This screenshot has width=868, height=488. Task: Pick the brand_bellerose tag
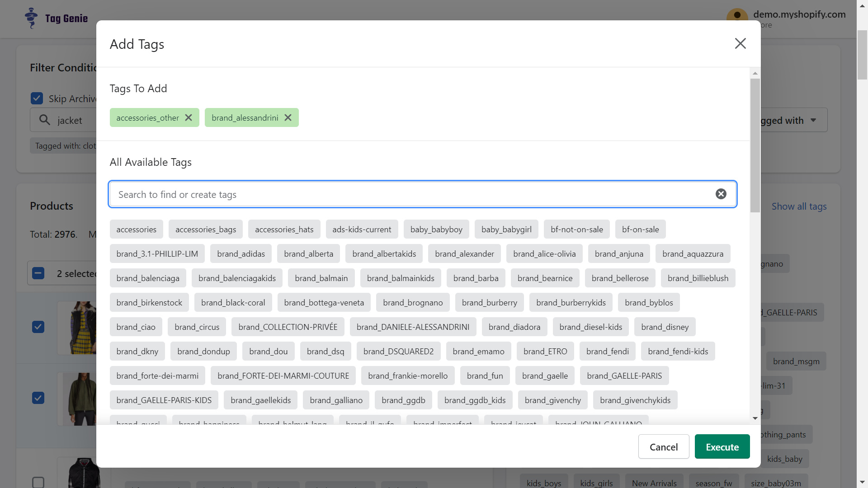point(620,278)
